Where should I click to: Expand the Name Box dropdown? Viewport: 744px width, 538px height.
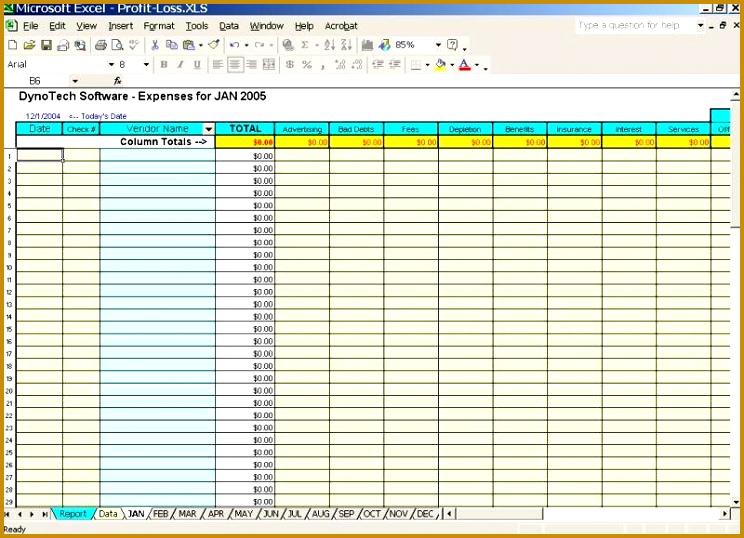[75, 81]
